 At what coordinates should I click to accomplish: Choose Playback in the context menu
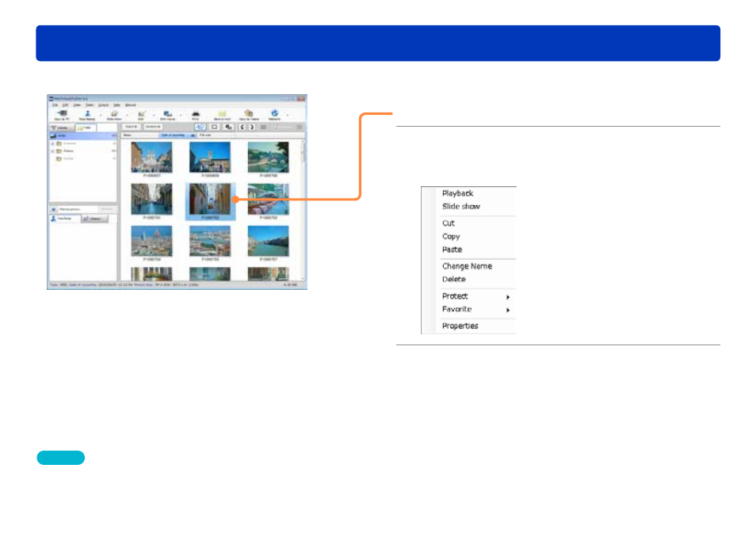[457, 193]
